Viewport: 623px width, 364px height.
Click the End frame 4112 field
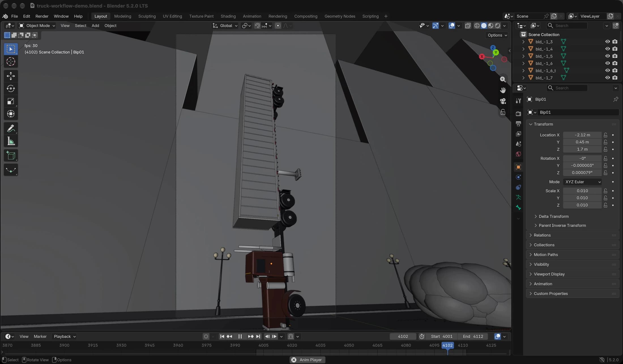473,336
